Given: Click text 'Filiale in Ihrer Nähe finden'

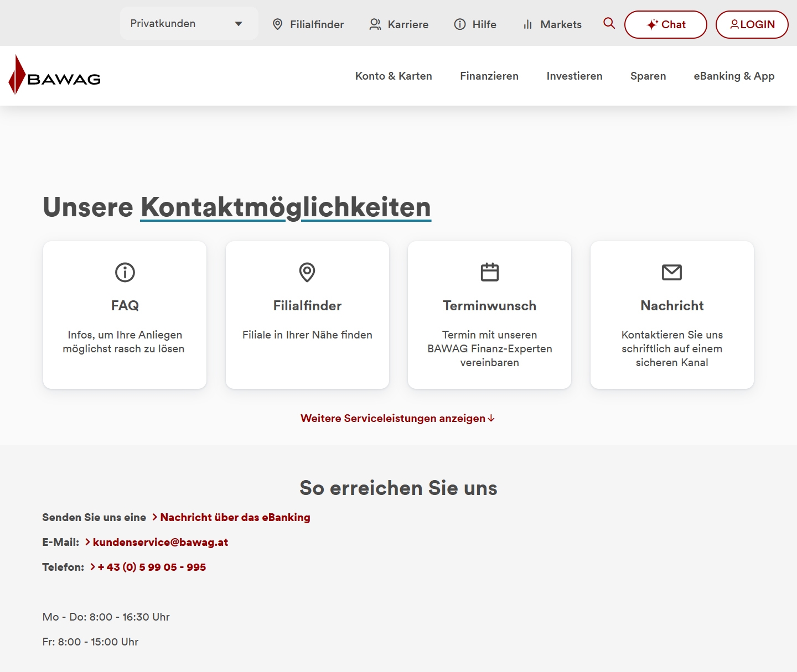Looking at the screenshot, I should click(x=307, y=335).
